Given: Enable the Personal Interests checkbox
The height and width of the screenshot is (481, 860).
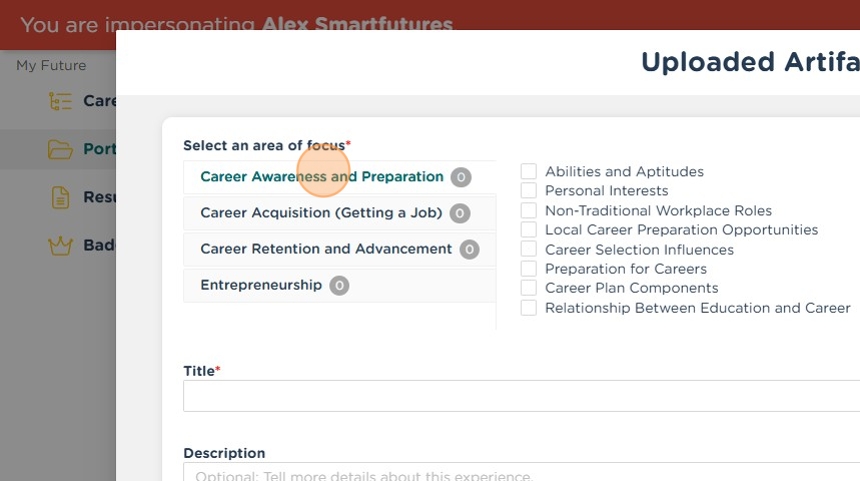Looking at the screenshot, I should pyautogui.click(x=529, y=191).
